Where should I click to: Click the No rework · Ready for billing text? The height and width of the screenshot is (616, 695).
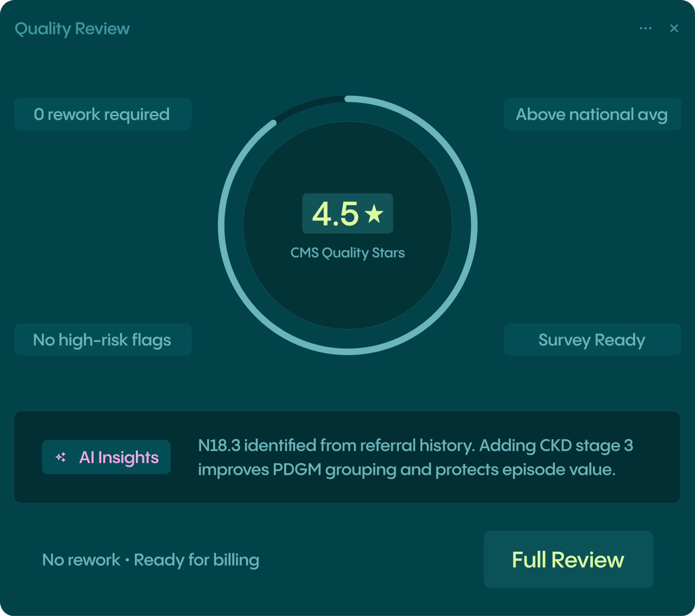pyautogui.click(x=151, y=560)
